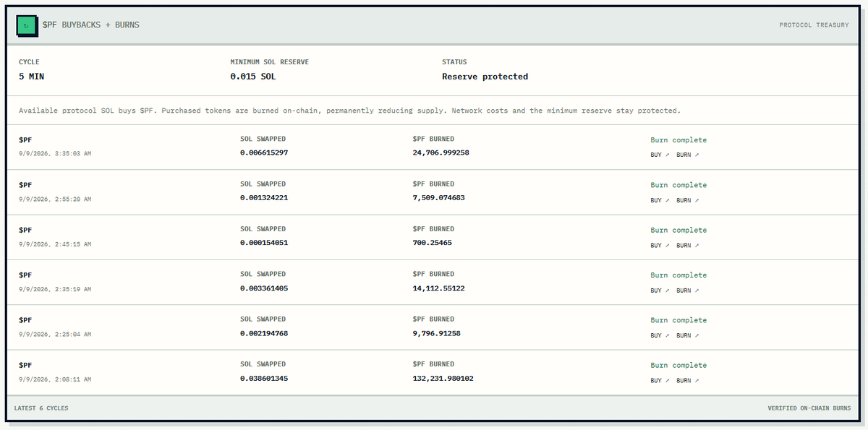This screenshot has height=430, width=868.
Task: Click LATEST 6 CYCLES footer label
Action: pyautogui.click(x=41, y=408)
